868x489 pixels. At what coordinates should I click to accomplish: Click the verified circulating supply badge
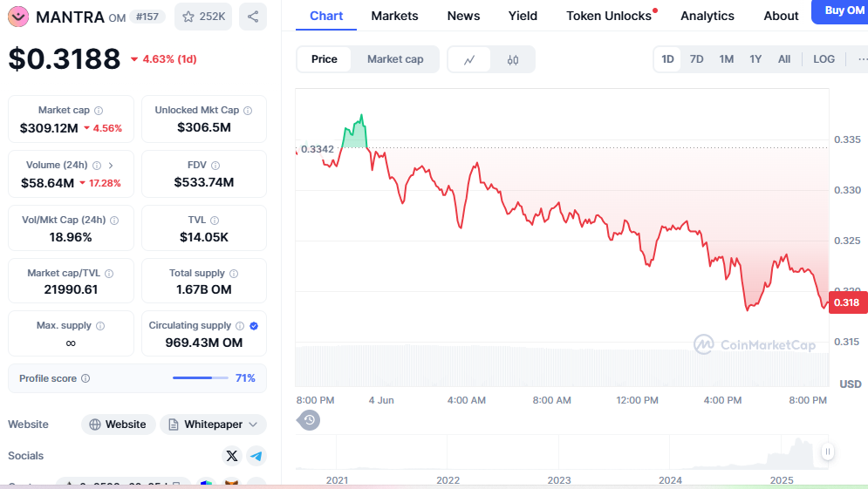point(254,326)
